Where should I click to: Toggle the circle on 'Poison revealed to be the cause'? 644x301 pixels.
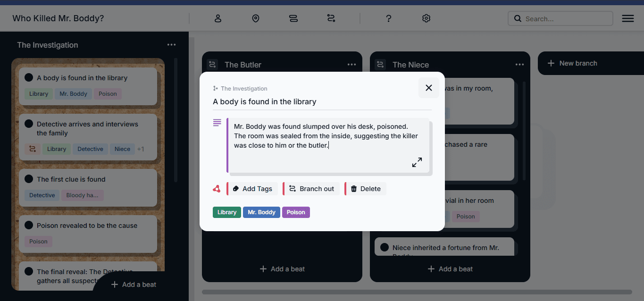29,226
